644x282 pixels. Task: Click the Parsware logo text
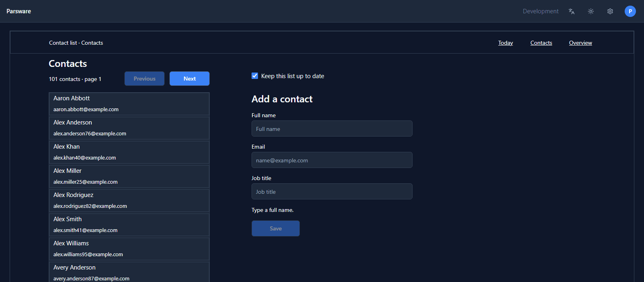(19, 11)
